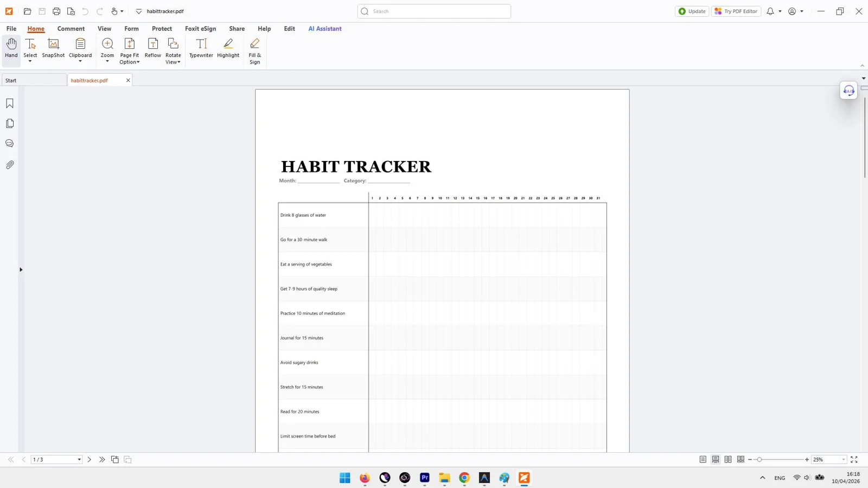
Task: Open the notifications bell
Action: [770, 11]
